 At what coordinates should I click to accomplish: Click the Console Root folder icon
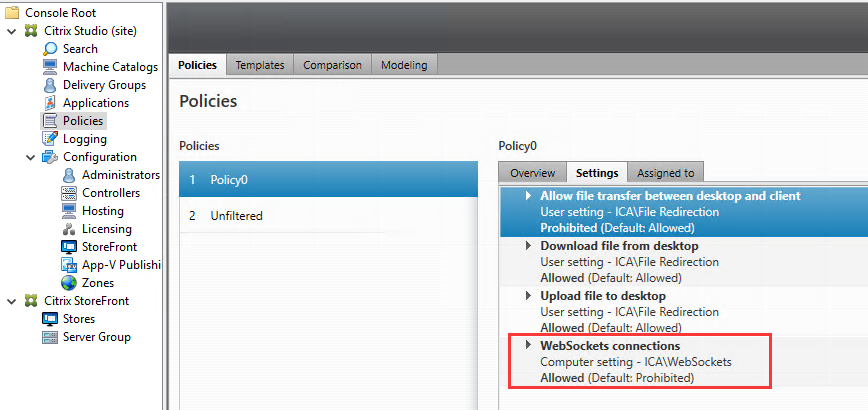(12, 13)
